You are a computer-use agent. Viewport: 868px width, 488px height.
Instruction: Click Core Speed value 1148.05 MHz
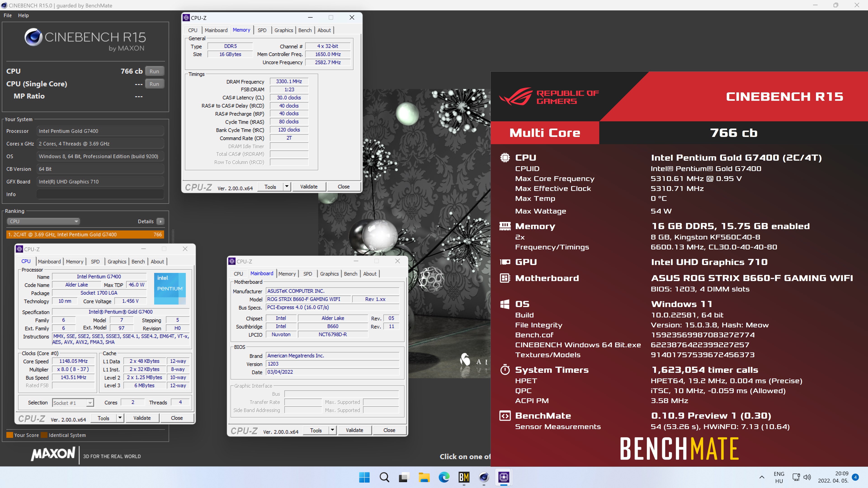click(x=73, y=361)
